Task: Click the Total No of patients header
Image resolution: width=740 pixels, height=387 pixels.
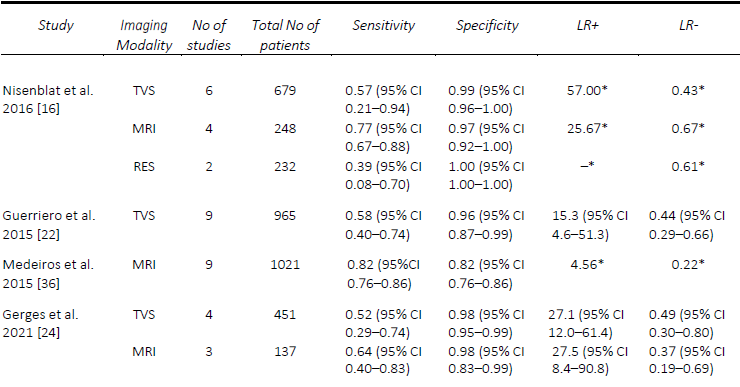Action: point(285,35)
